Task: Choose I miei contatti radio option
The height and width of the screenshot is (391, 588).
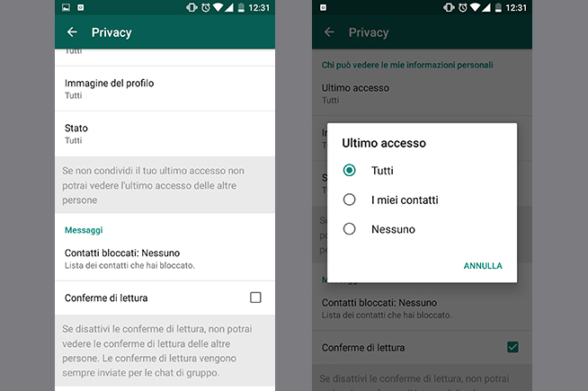Action: click(349, 200)
